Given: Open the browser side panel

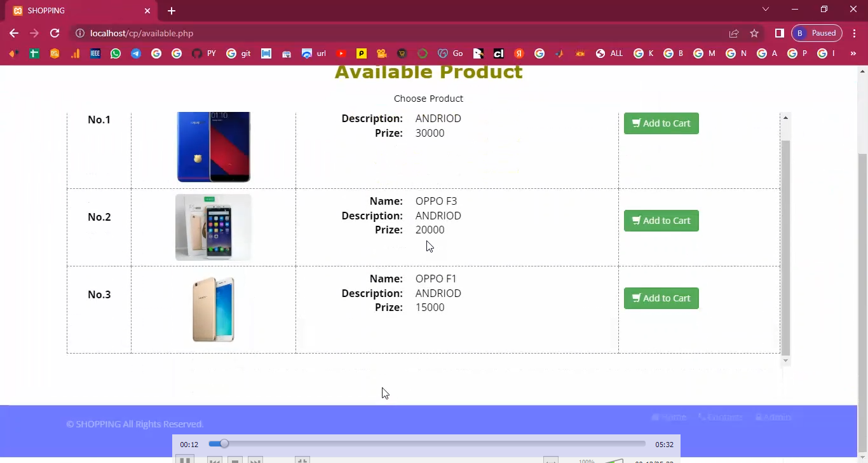Looking at the screenshot, I should tap(780, 33).
